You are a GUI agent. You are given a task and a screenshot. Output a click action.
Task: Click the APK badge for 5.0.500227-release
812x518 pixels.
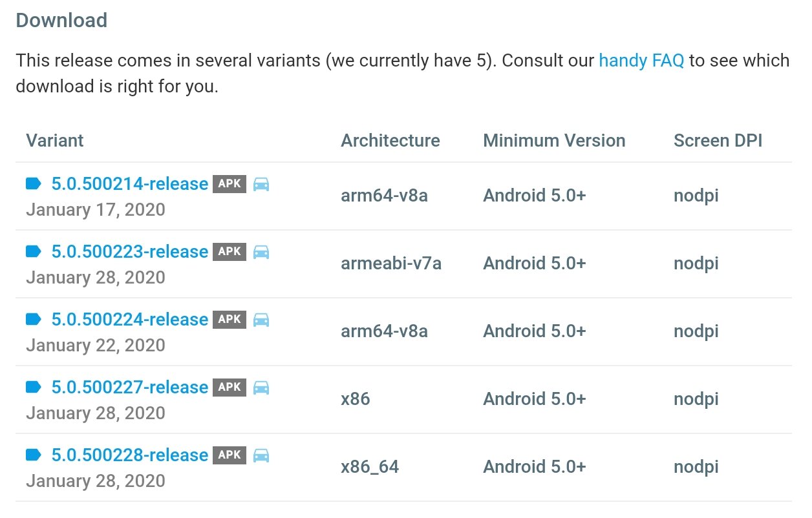(230, 387)
